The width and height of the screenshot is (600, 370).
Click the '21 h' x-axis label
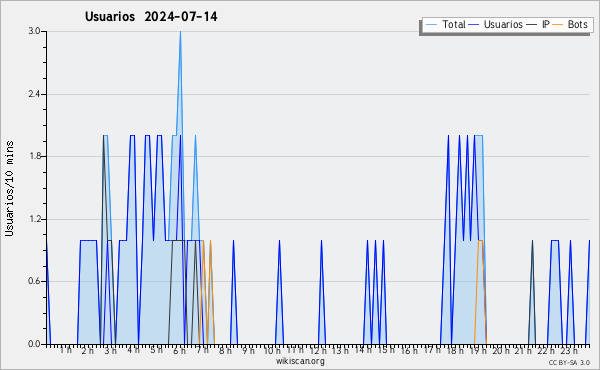pyautogui.click(x=523, y=351)
